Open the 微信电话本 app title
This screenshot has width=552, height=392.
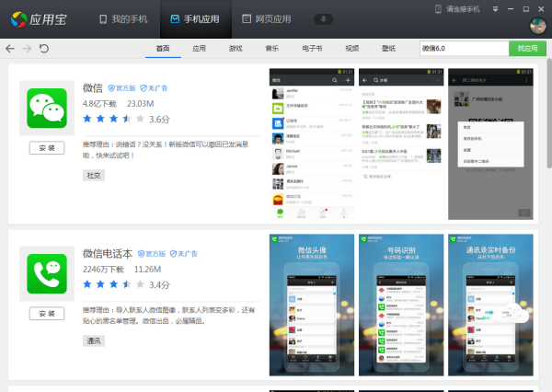[108, 254]
